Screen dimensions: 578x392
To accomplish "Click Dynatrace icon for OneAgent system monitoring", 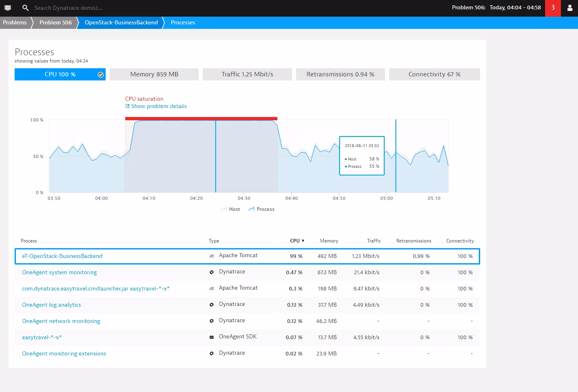I will [212, 272].
